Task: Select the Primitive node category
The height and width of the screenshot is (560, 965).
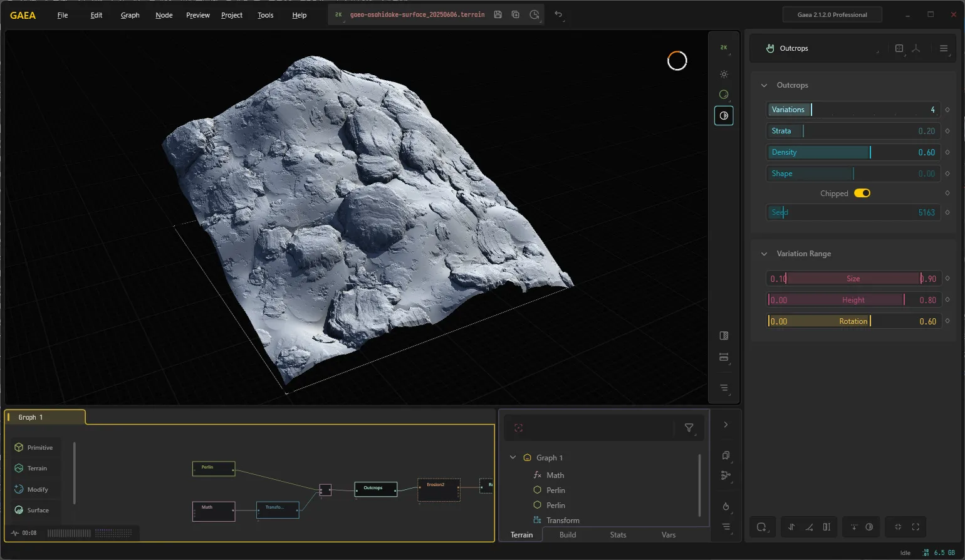Action: (34, 447)
